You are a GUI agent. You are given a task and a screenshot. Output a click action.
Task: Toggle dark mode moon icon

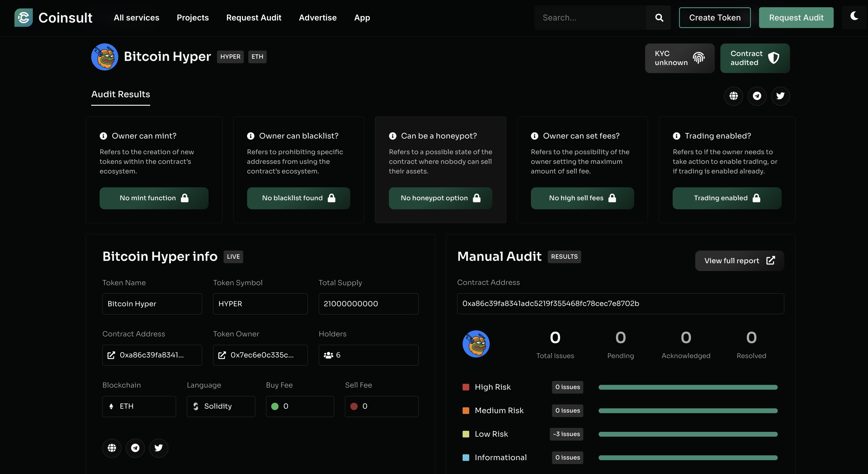click(x=854, y=16)
